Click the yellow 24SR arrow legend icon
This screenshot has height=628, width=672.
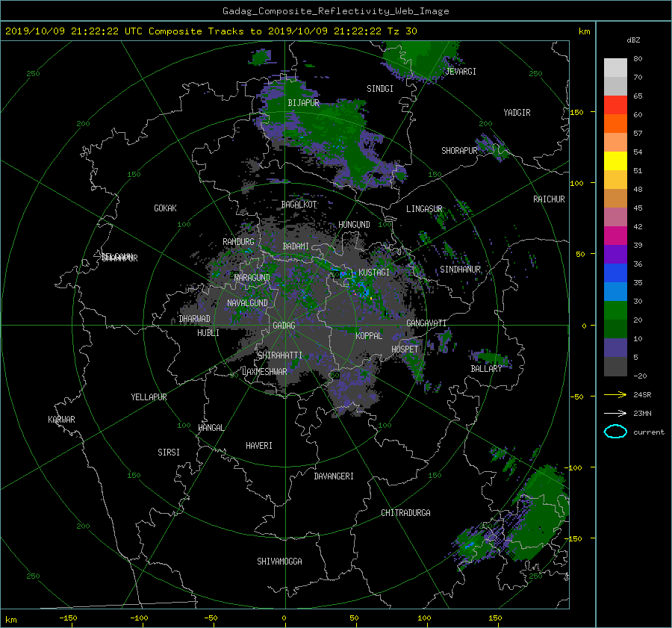615,394
